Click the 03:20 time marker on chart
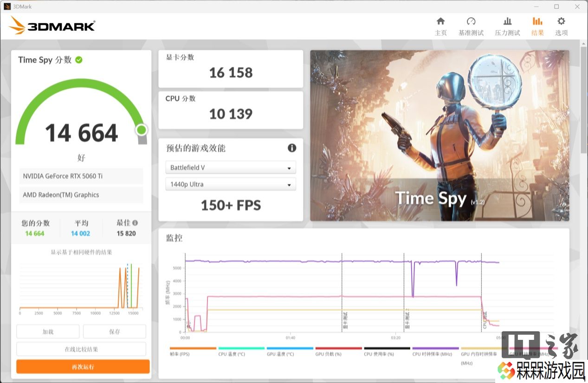588x383 pixels. [x=395, y=338]
